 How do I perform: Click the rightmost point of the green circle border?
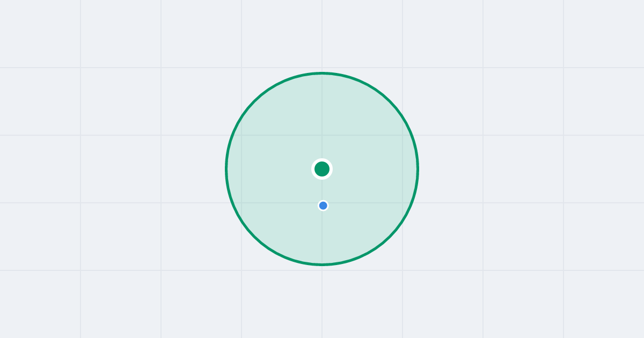[x=418, y=169]
